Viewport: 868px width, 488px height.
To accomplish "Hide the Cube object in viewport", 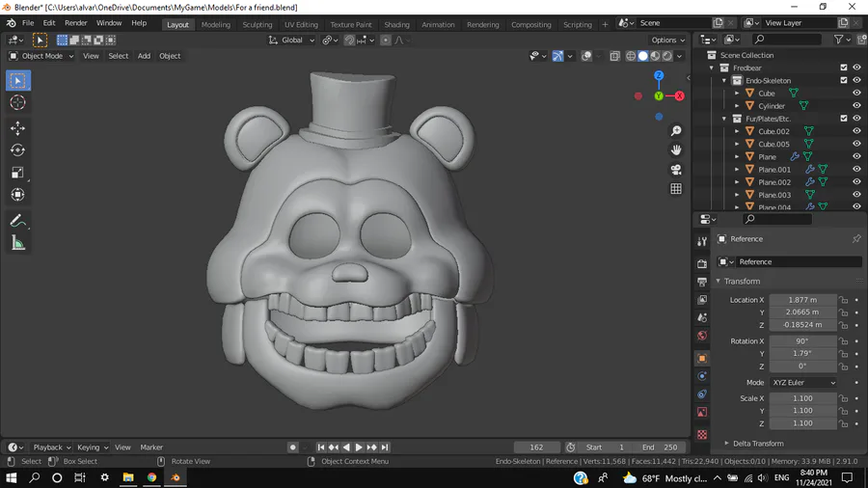I will [856, 93].
